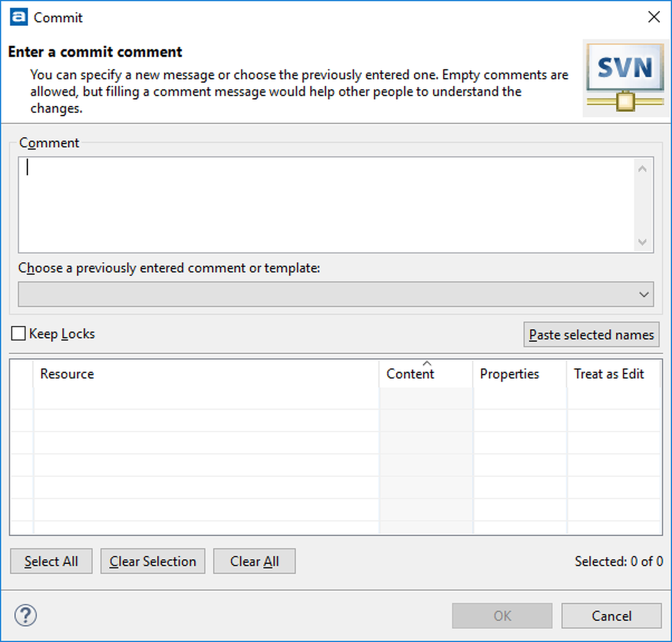The width and height of the screenshot is (672, 642).
Task: Click the comment box scroll down arrow
Action: pos(642,242)
